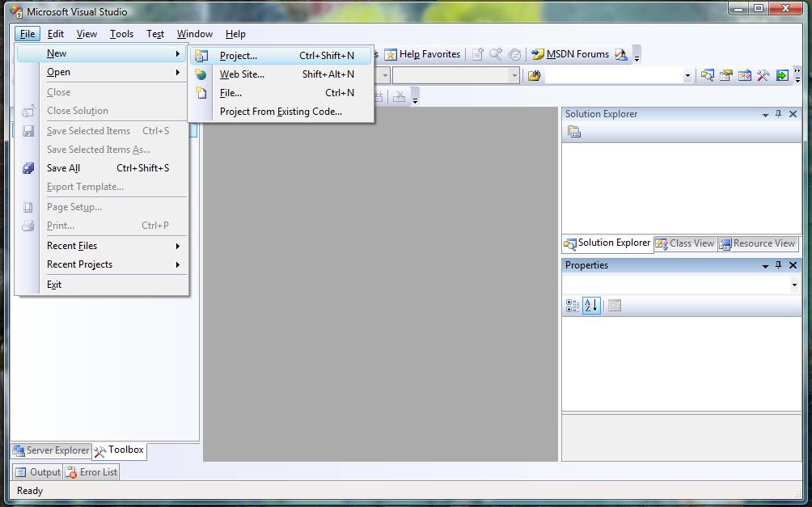
Task: Open the File menu
Action: pyautogui.click(x=27, y=34)
